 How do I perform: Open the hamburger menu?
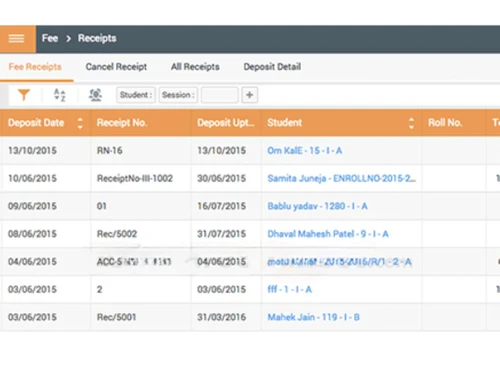16,39
